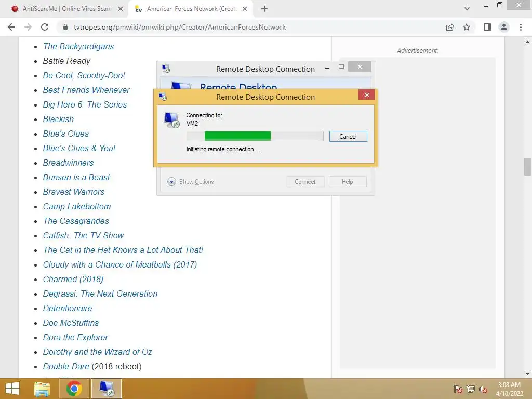Click Connect in background Remote Desktop window
The width and height of the screenshot is (532, 399).
click(305, 182)
